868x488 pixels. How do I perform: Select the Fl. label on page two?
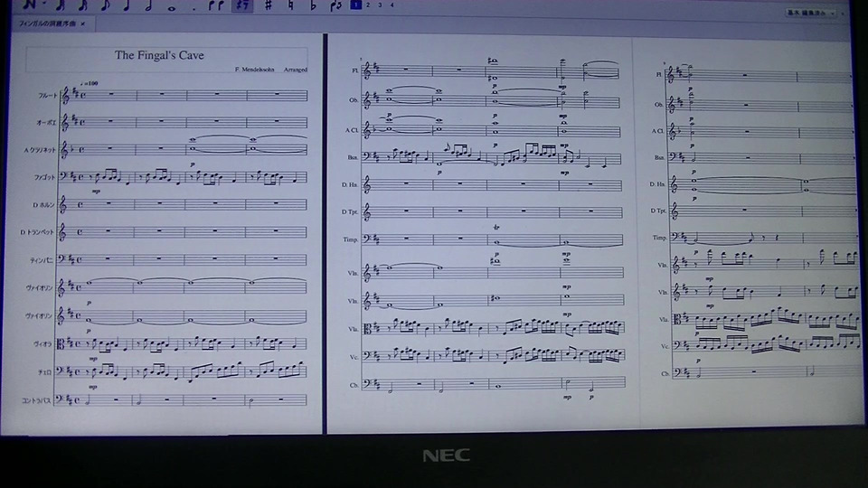tap(354, 70)
